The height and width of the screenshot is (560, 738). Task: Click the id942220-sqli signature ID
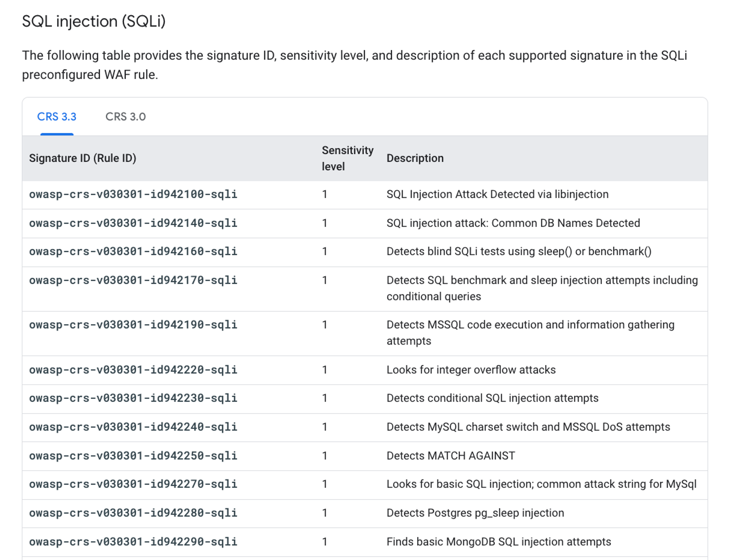133,370
